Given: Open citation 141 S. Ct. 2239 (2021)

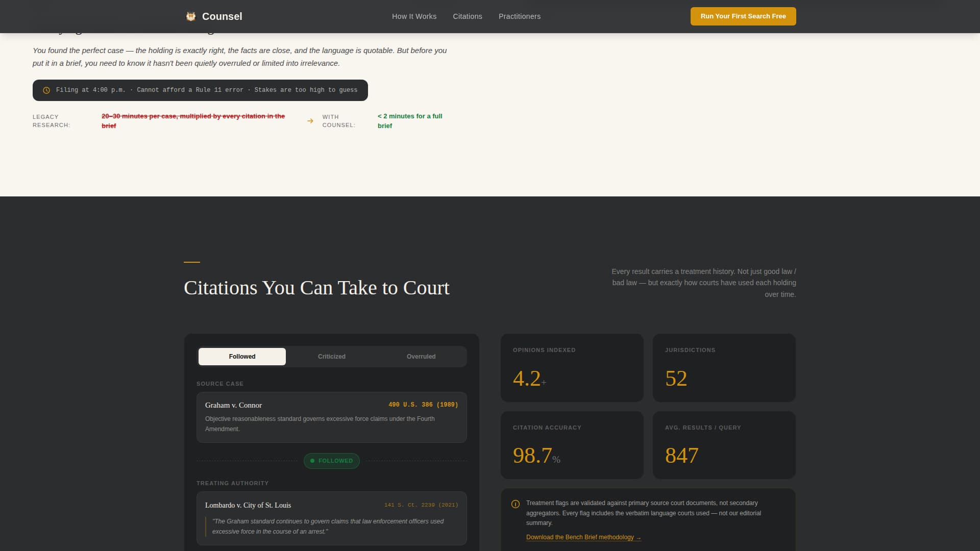Looking at the screenshot, I should click(421, 505).
